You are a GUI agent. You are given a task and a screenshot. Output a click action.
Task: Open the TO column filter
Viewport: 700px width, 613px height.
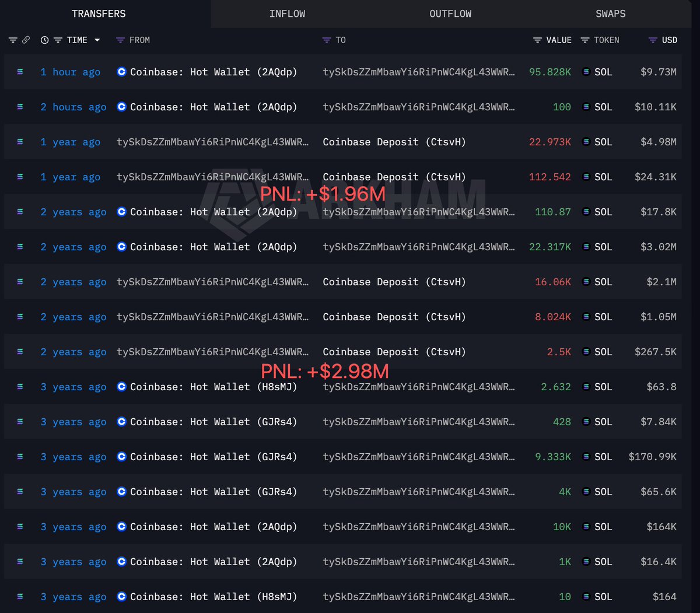(327, 40)
